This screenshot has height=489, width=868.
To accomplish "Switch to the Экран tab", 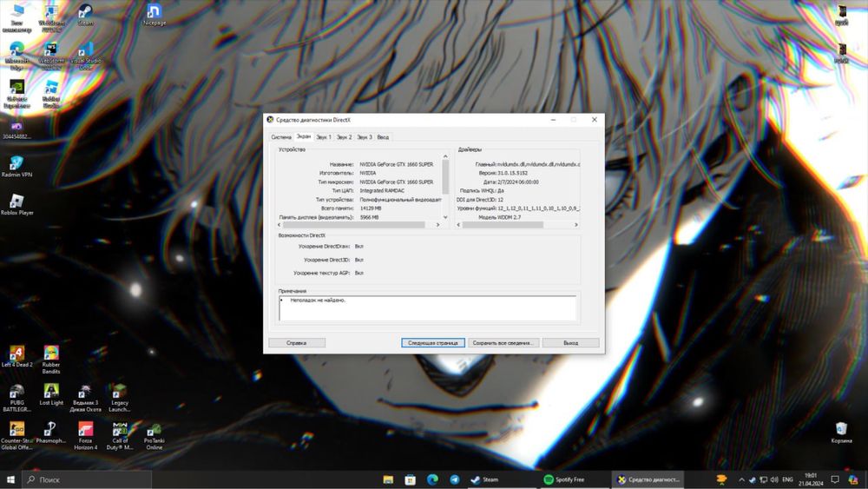I will (x=303, y=136).
